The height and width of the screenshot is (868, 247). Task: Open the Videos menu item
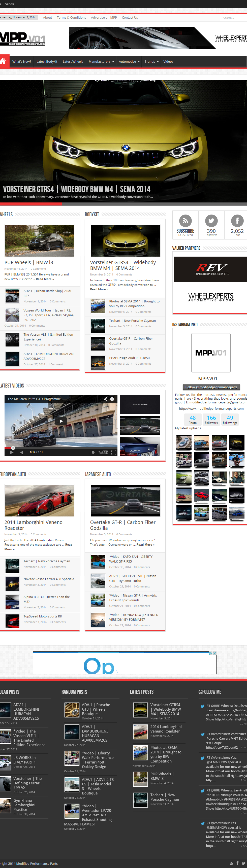tap(168, 61)
